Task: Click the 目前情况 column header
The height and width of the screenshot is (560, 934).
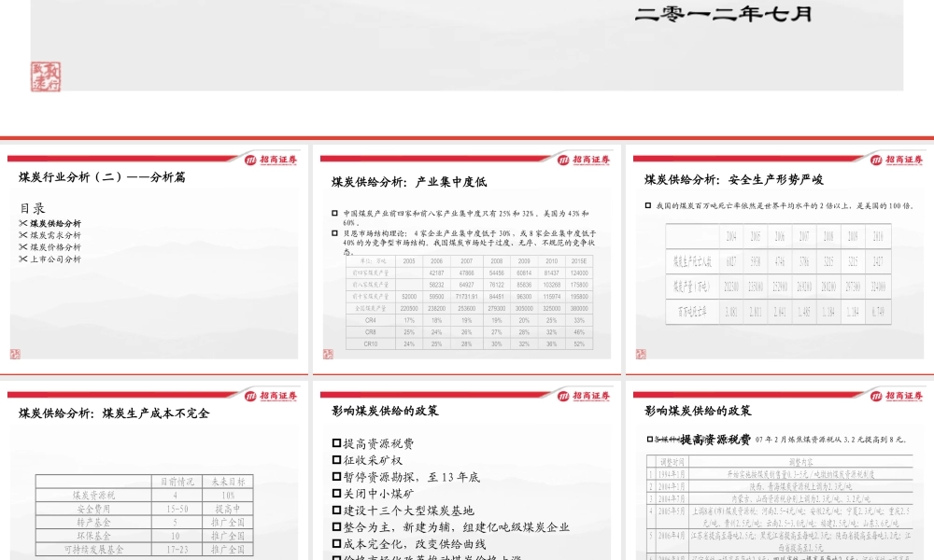Action: point(177,482)
